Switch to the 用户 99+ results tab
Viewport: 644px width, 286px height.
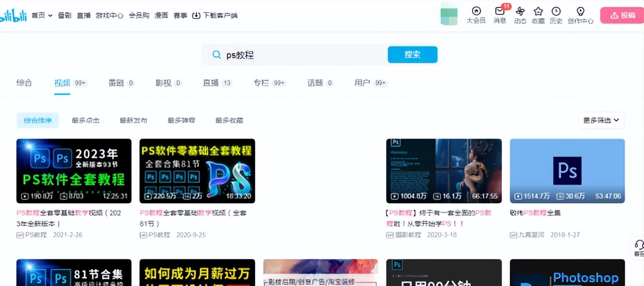[x=371, y=83]
